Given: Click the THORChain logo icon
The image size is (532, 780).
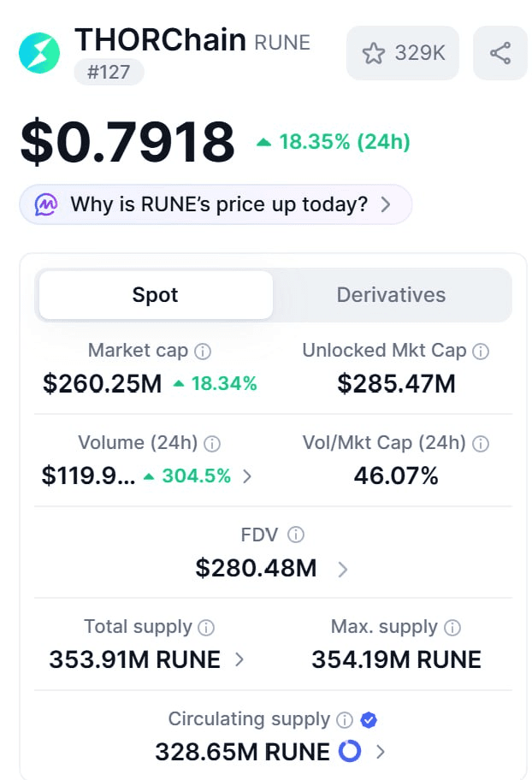Looking at the screenshot, I should [x=39, y=53].
